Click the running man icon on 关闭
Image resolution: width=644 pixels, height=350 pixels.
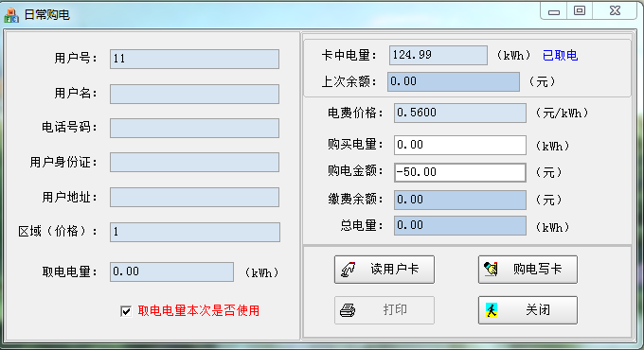point(492,310)
